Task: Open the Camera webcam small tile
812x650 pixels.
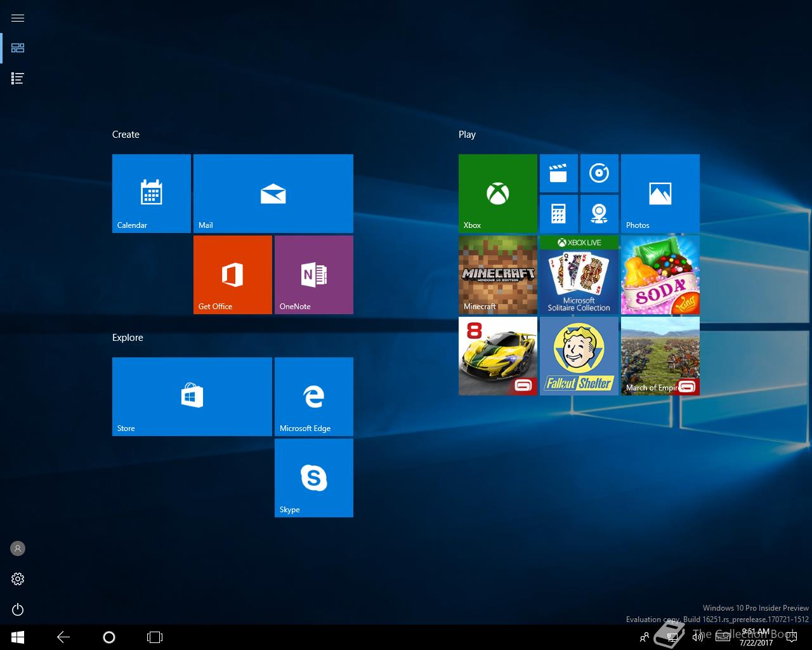Action: [599, 214]
